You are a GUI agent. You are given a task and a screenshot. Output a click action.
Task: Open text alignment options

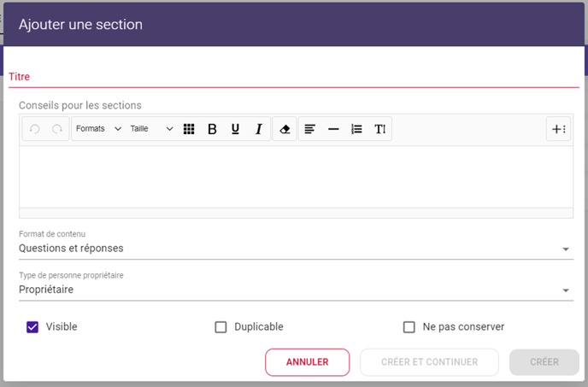click(x=309, y=129)
